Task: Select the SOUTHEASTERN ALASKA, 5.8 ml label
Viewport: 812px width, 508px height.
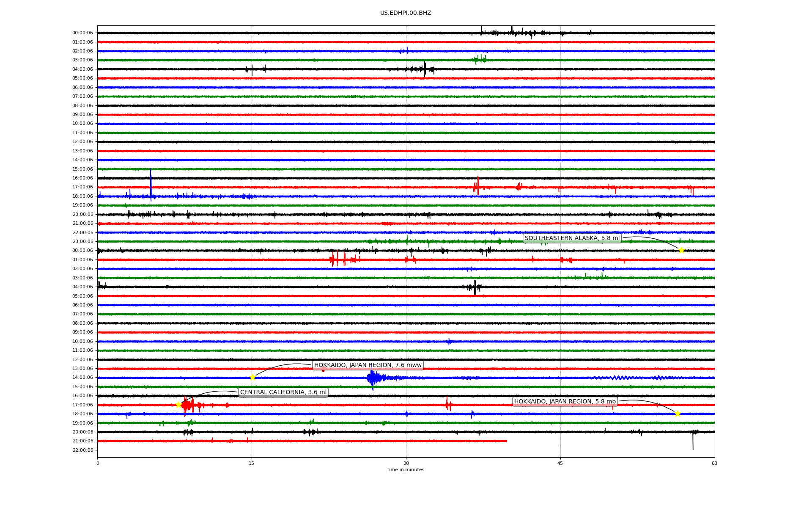Action: click(x=572, y=238)
